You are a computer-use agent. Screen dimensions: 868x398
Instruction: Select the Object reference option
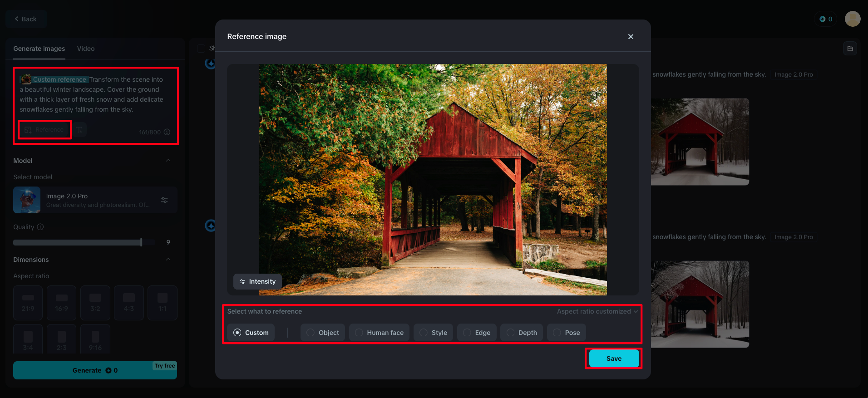pos(323,333)
